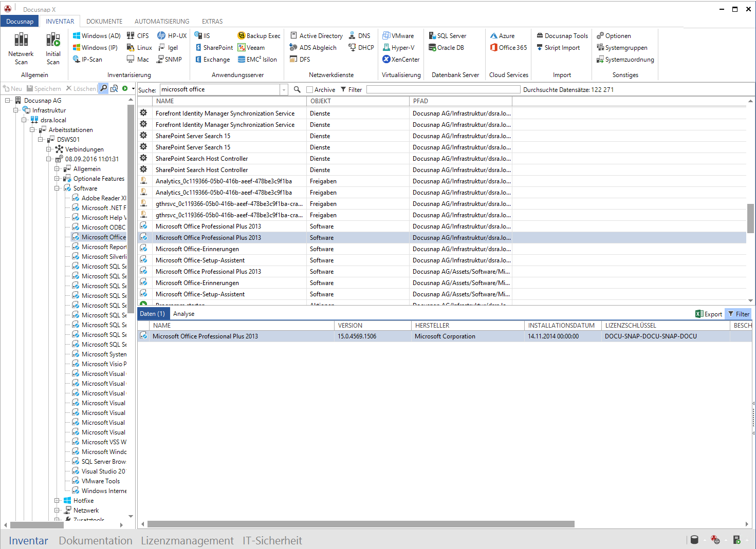Open Windows (AD) inventory
Viewport: 756px width, 549px height.
coord(97,35)
